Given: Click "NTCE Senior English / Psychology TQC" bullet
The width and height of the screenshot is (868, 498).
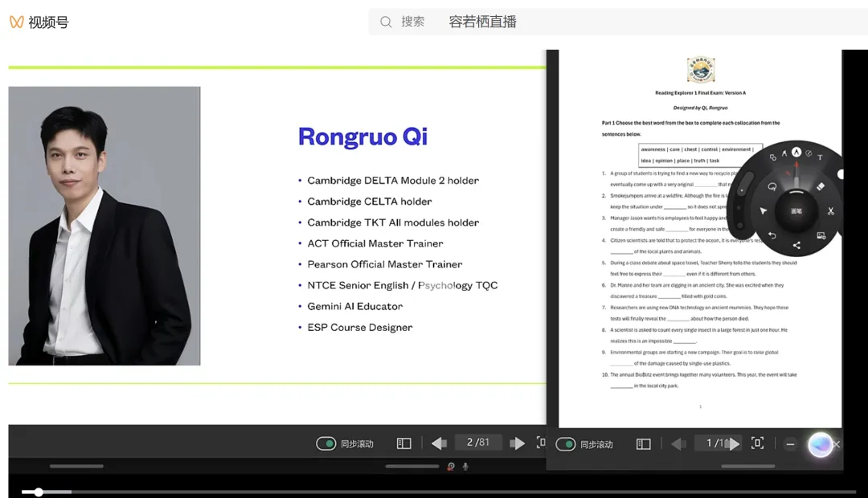Looking at the screenshot, I should click(403, 285).
